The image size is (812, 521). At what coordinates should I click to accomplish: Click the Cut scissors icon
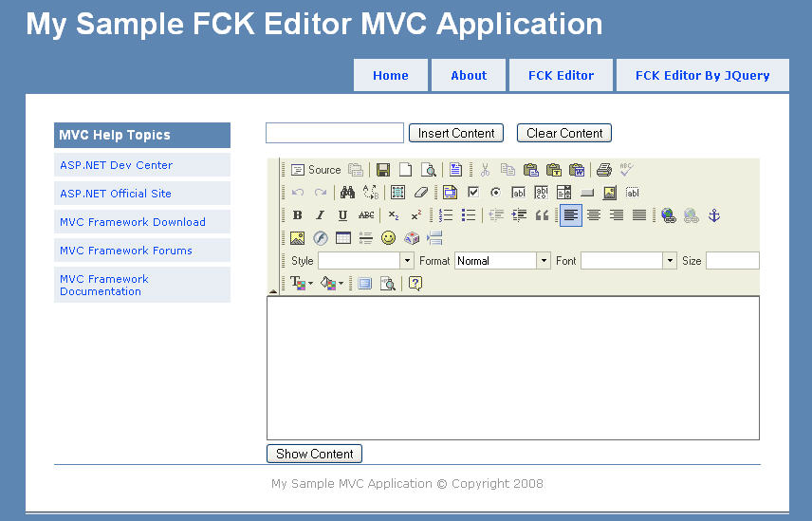click(485, 170)
